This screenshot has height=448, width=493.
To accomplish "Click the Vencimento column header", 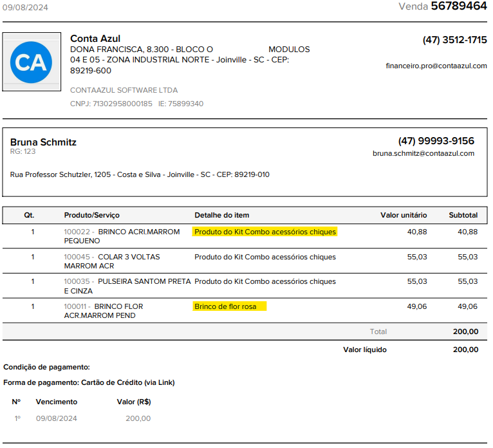I will [57, 402].
